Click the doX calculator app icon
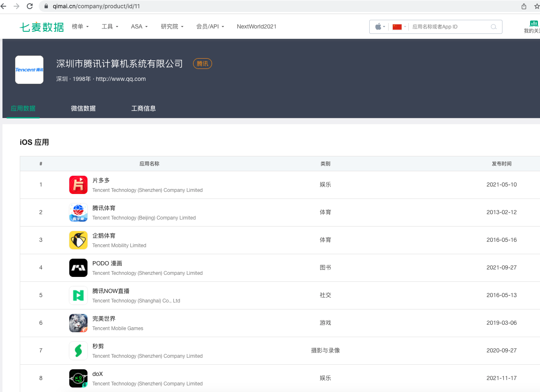540x392 pixels. [78, 378]
